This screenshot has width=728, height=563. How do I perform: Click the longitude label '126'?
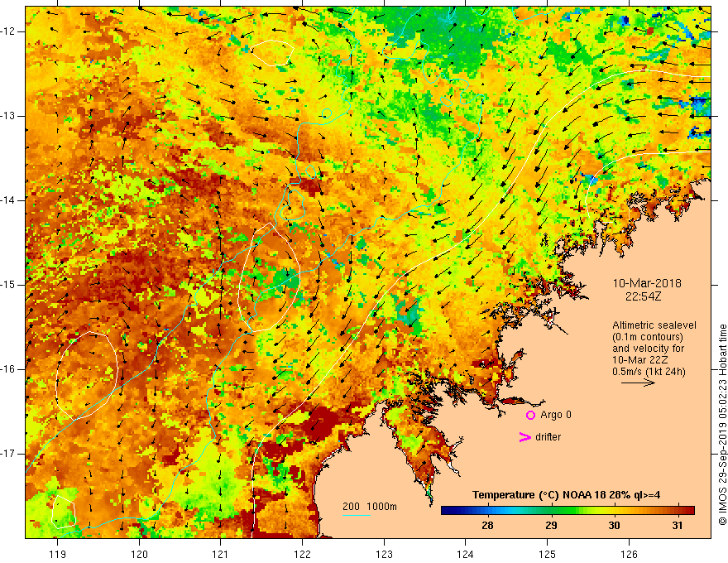click(x=629, y=554)
